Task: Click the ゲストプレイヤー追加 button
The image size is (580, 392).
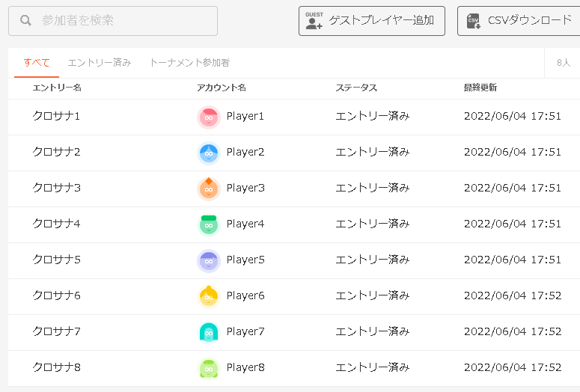Action: click(372, 21)
